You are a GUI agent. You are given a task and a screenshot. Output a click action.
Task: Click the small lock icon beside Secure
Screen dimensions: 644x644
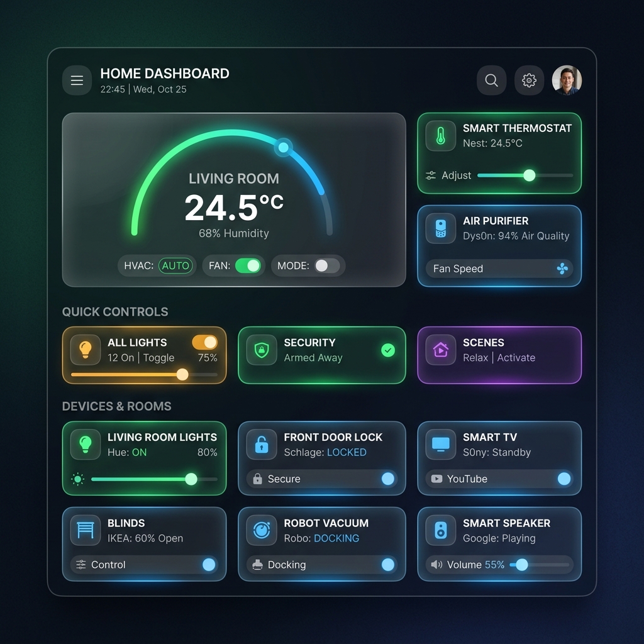pyautogui.click(x=257, y=479)
